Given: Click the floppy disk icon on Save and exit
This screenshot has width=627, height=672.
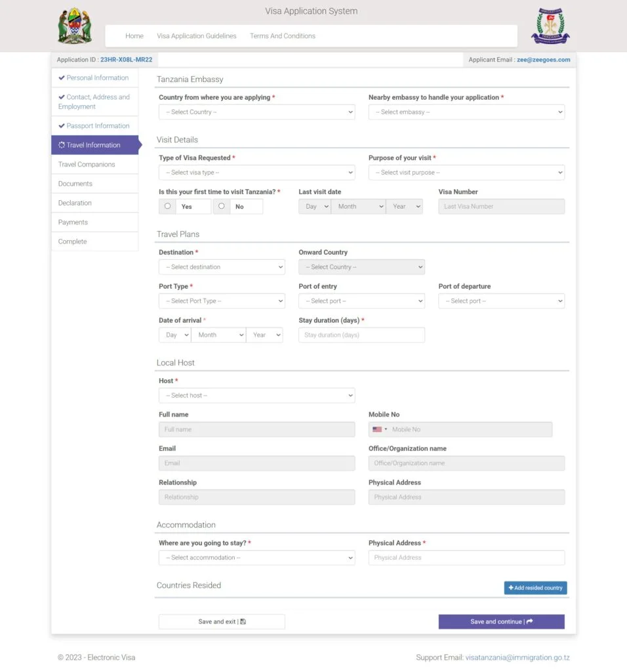Looking at the screenshot, I should pyautogui.click(x=243, y=621).
